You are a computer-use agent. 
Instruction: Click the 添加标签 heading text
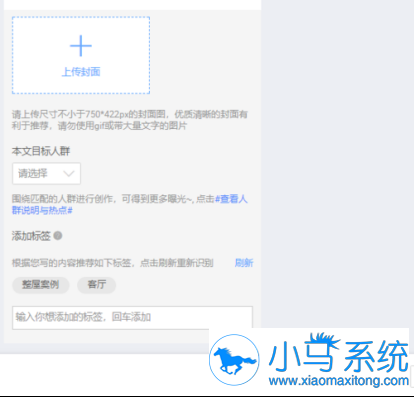[x=31, y=236]
